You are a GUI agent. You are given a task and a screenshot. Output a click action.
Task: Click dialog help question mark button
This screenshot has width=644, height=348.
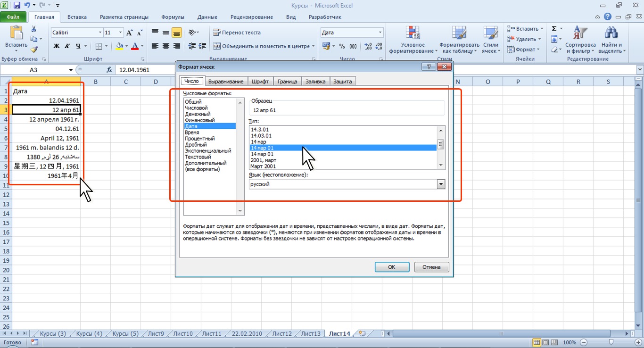429,67
